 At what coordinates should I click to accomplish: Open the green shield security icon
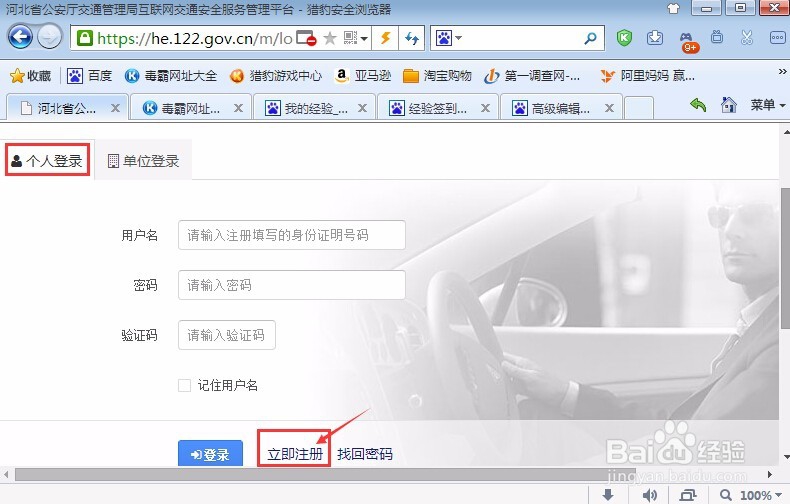[624, 38]
